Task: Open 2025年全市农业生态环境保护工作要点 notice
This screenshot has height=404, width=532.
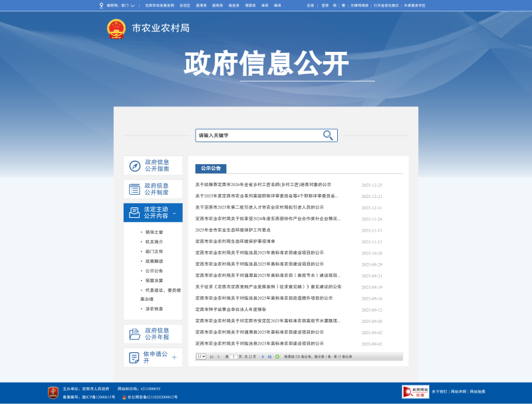Action: (233, 230)
